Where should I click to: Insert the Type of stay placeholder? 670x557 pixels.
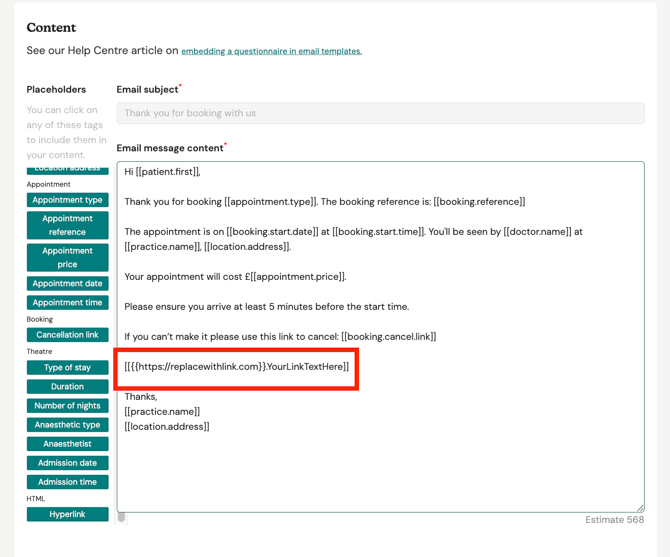(x=67, y=368)
